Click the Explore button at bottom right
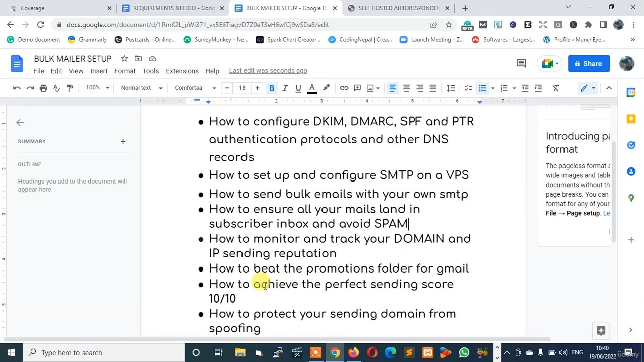644x362 pixels. (x=601, y=330)
